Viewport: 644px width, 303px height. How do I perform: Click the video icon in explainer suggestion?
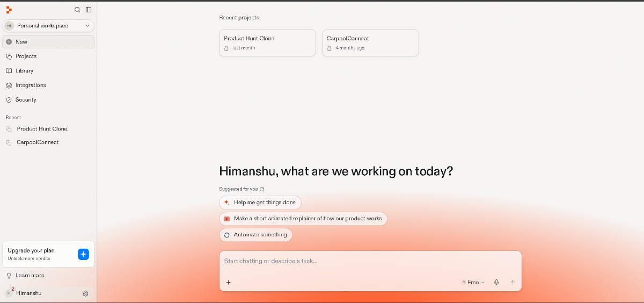pos(227,219)
